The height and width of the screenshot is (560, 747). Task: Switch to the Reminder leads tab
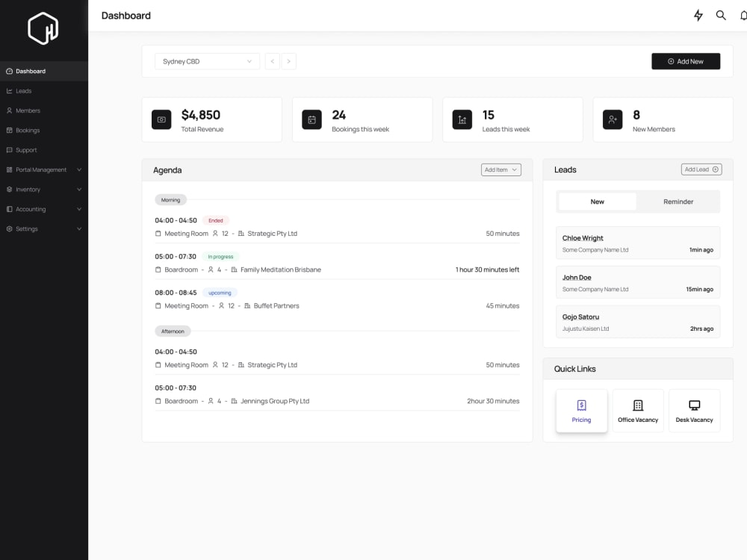pyautogui.click(x=678, y=202)
